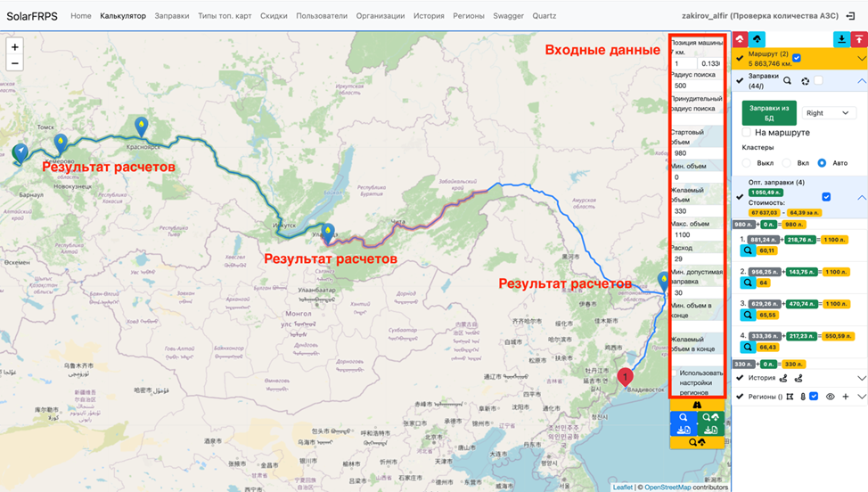The width and height of the screenshot is (868, 492).
Task: Collapse the Опт. заправки section chevron
Action: (862, 197)
